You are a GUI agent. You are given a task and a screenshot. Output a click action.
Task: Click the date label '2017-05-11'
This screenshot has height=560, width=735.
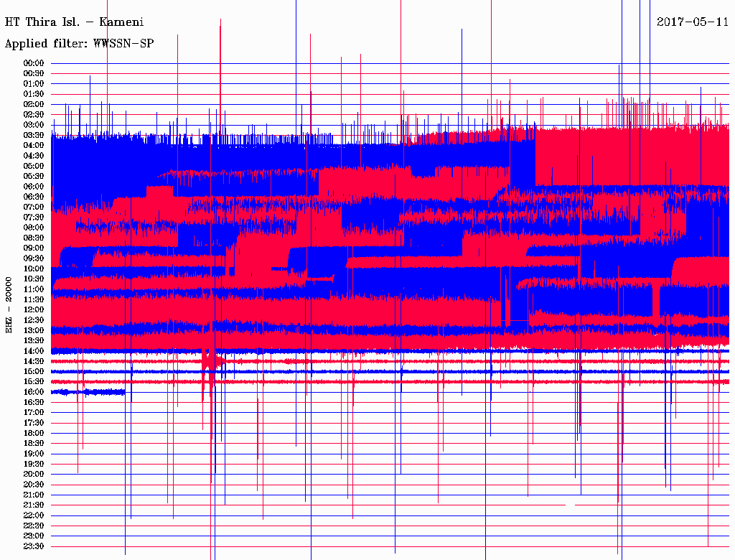693,22
